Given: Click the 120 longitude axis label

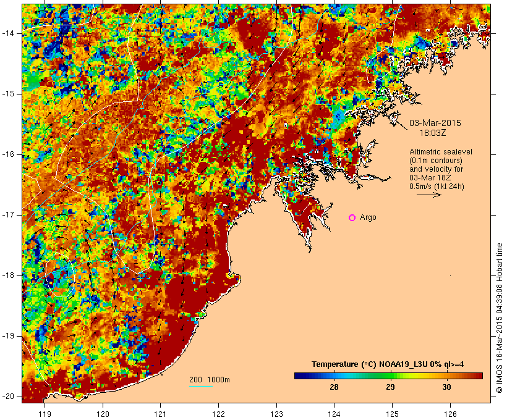Looking at the screenshot, I should pos(103,414).
